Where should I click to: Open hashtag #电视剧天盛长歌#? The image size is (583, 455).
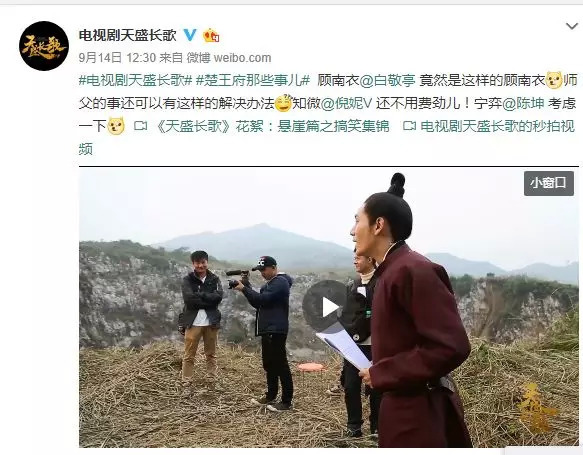point(135,80)
